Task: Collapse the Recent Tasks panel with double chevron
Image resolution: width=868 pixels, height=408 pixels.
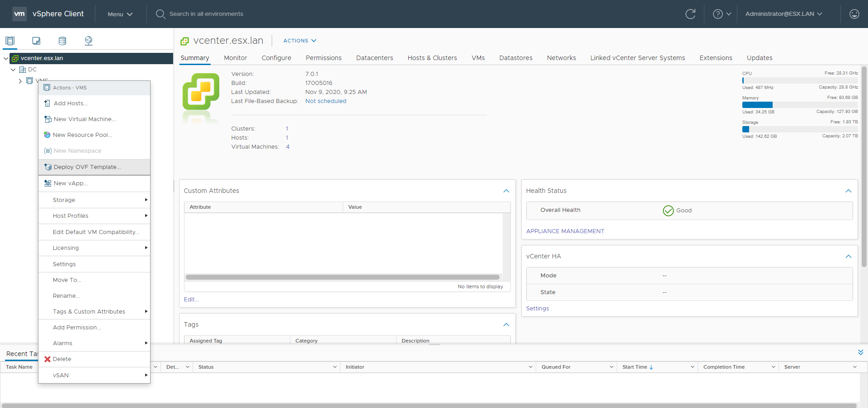Action: click(860, 352)
